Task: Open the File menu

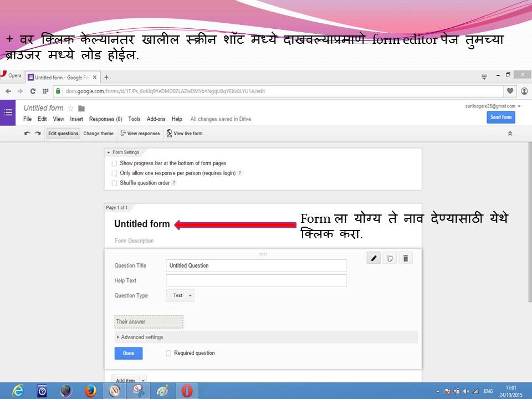Action: click(28, 119)
